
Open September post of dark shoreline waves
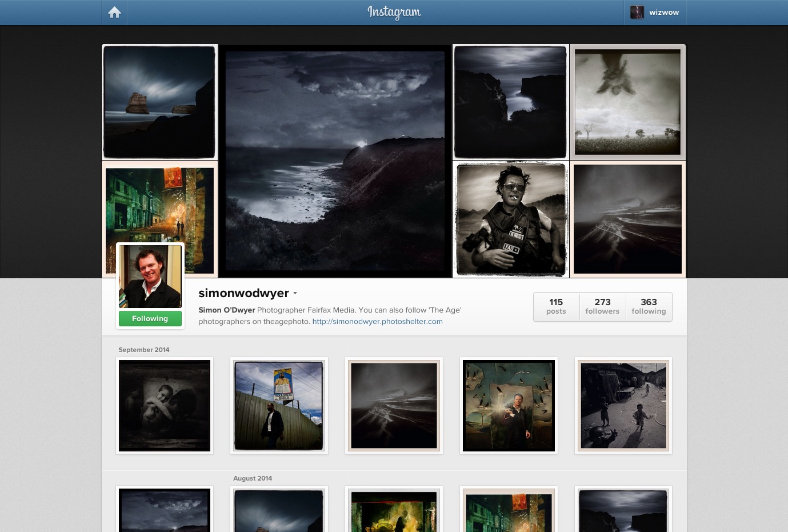(394, 406)
